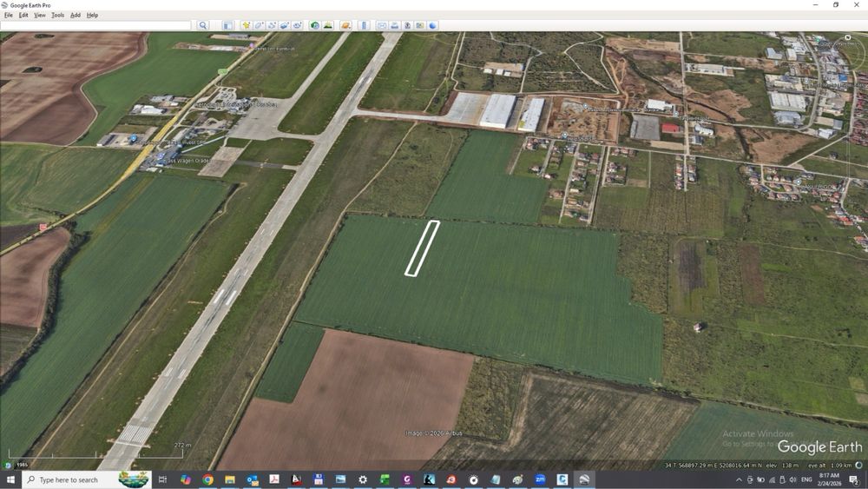Click the 1985 historical imagery button
This screenshot has width=868, height=489.
22,465
